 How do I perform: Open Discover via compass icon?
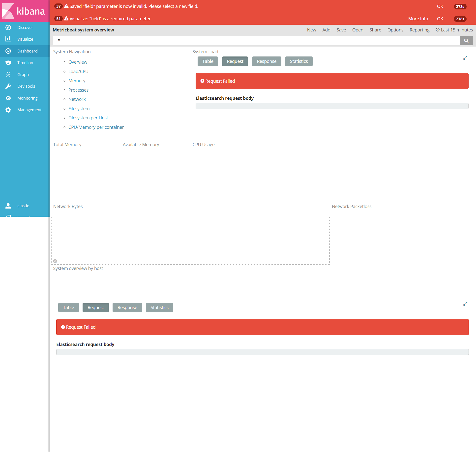click(x=8, y=27)
